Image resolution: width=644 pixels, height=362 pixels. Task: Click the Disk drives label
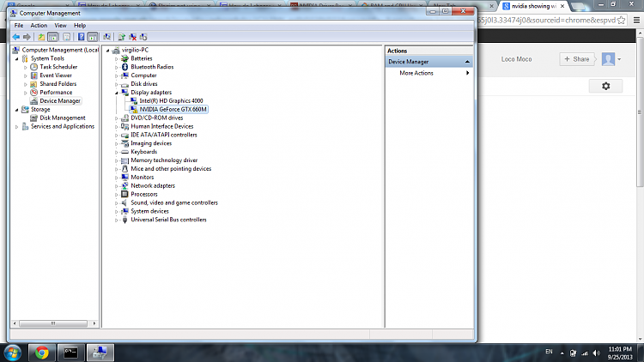[x=143, y=84]
